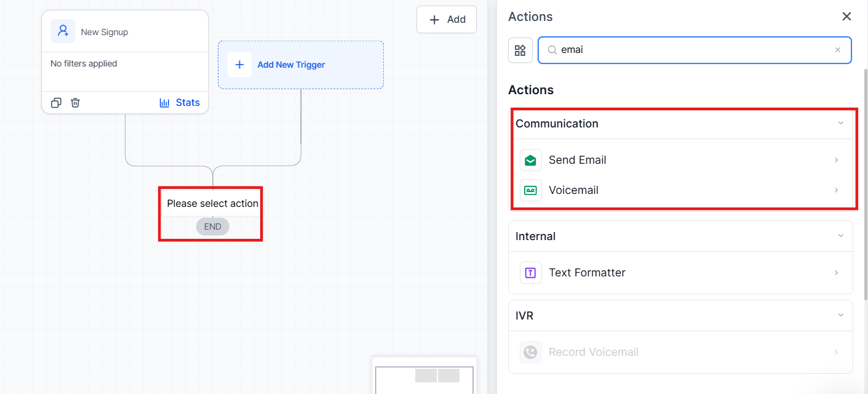The image size is (868, 394).
Task: Click the workflow minimap thumbnail
Action: (424, 377)
